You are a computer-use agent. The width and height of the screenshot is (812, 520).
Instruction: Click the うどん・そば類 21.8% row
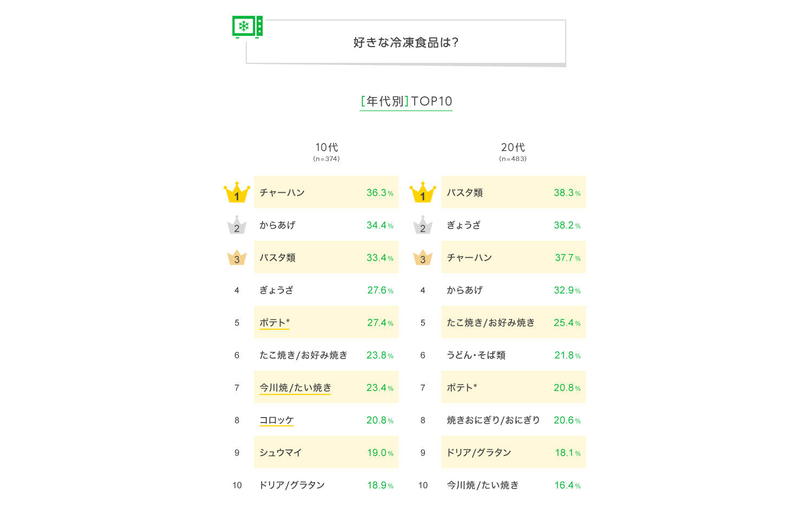pyautogui.click(x=513, y=355)
